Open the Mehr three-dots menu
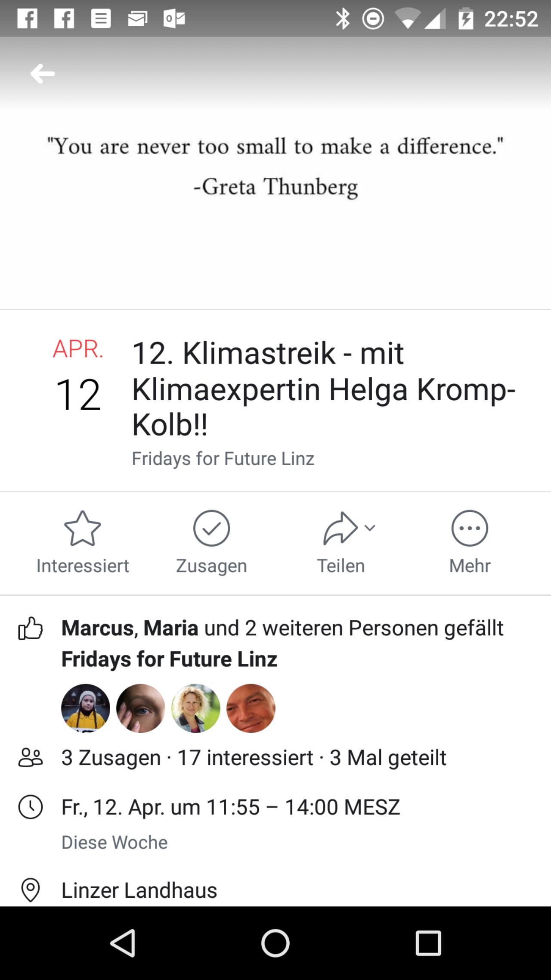Screen dimensions: 551x980 [x=470, y=529]
